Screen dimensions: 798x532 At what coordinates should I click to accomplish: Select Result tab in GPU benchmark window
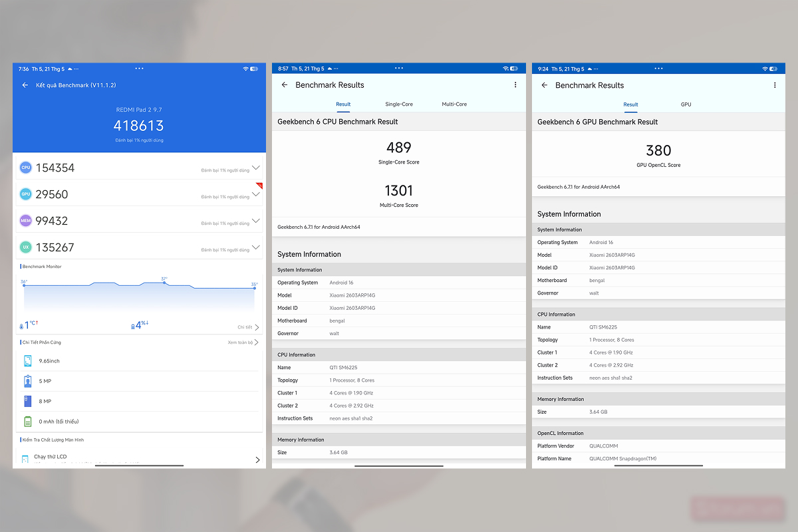[631, 104]
